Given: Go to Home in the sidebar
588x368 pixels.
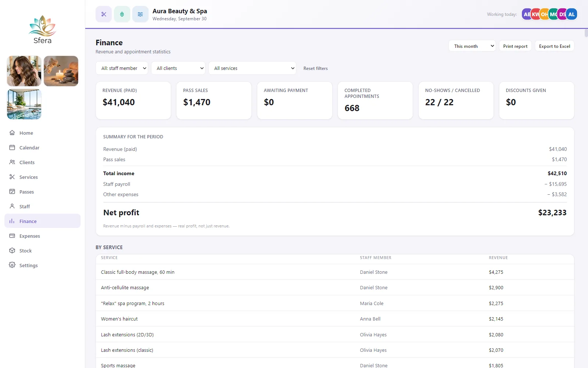Looking at the screenshot, I should point(43,133).
